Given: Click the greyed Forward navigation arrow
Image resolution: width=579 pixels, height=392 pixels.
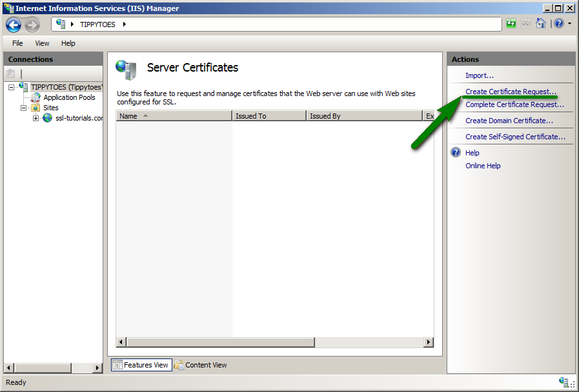Looking at the screenshot, I should click(32, 25).
